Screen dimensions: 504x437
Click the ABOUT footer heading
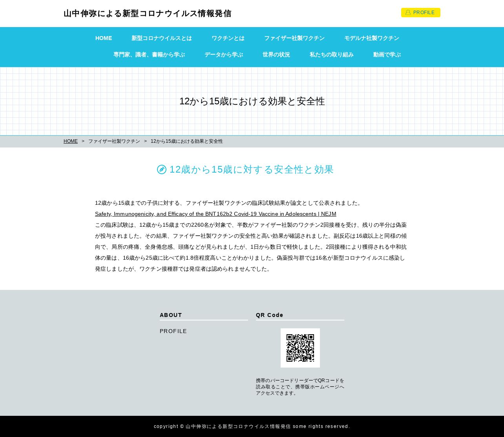[171, 315]
